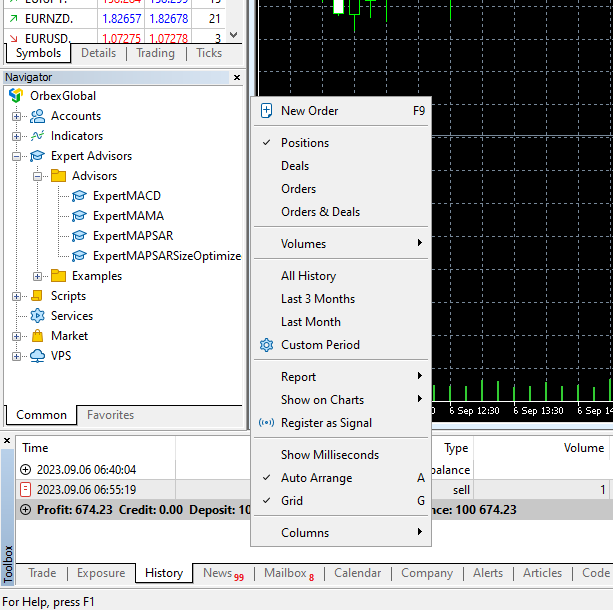The height and width of the screenshot is (610, 613).
Task: Open the Favorites tab in Navigator
Action: pyautogui.click(x=110, y=414)
